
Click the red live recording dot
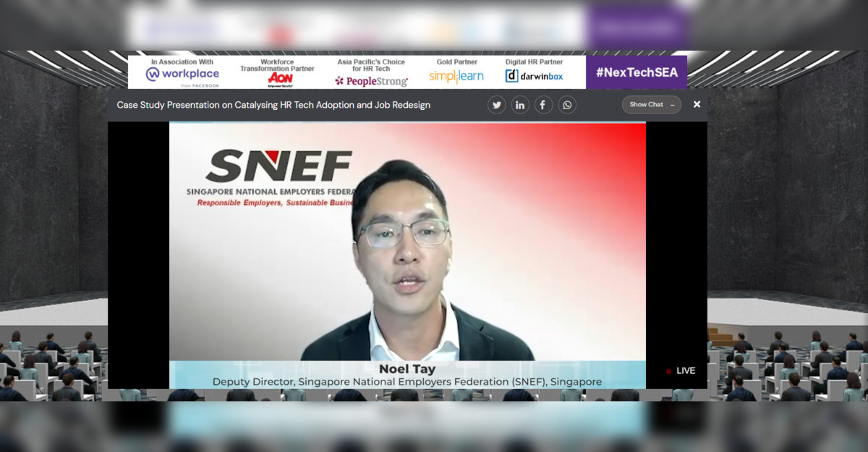click(x=668, y=371)
